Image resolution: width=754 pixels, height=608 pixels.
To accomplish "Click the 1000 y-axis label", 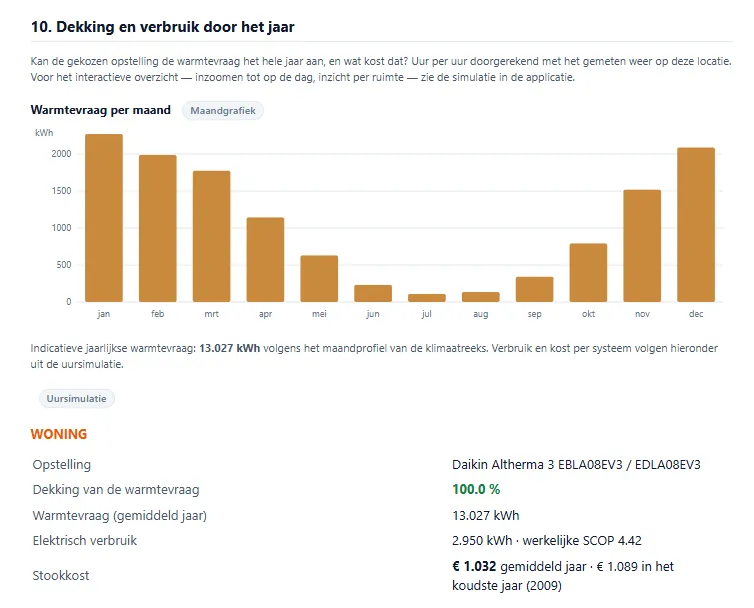I will (x=62, y=228).
